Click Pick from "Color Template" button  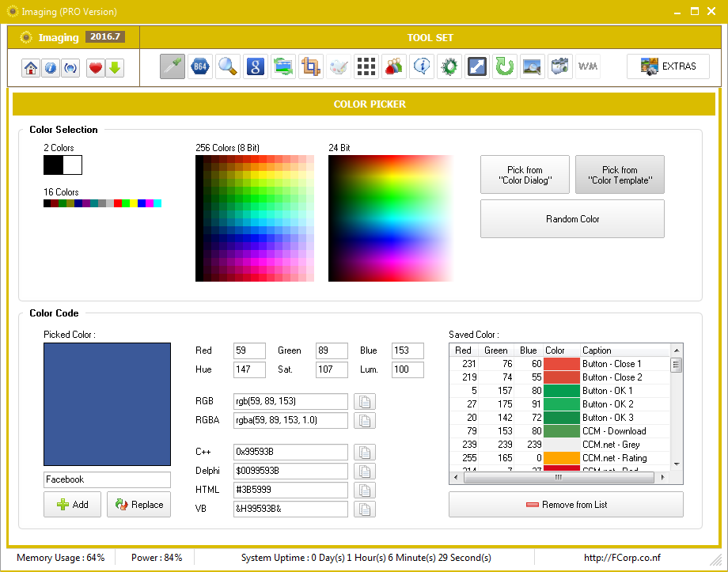tap(620, 175)
